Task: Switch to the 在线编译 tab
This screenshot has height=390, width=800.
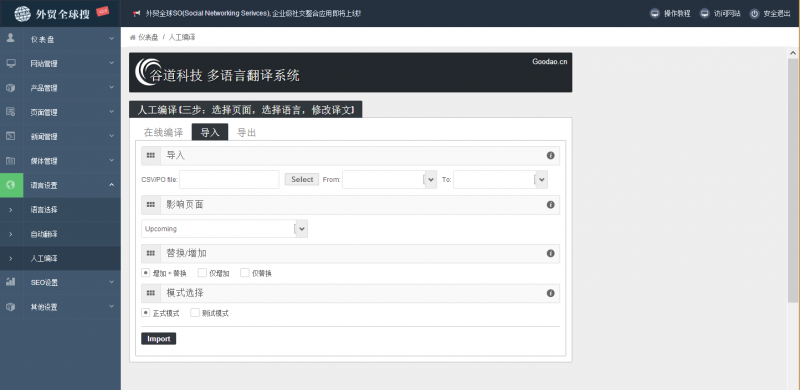Action: pyautogui.click(x=163, y=133)
